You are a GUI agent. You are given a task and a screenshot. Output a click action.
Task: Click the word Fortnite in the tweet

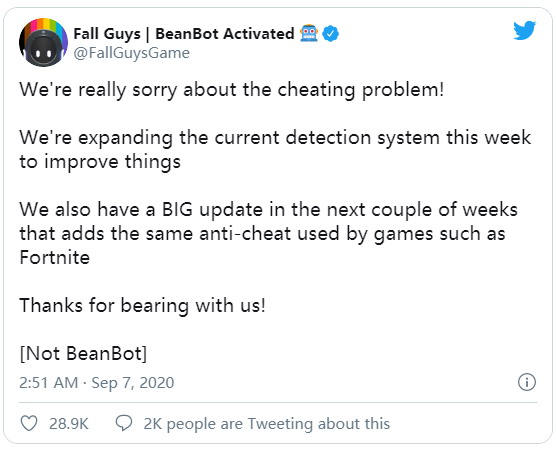[x=55, y=257]
